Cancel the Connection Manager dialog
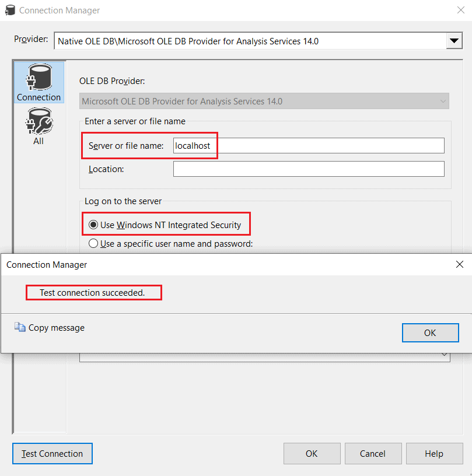The width and height of the screenshot is (472, 476). point(373,453)
